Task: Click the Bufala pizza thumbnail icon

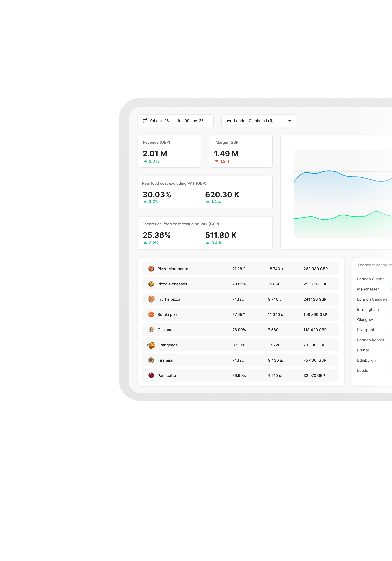Action: pyautogui.click(x=151, y=314)
